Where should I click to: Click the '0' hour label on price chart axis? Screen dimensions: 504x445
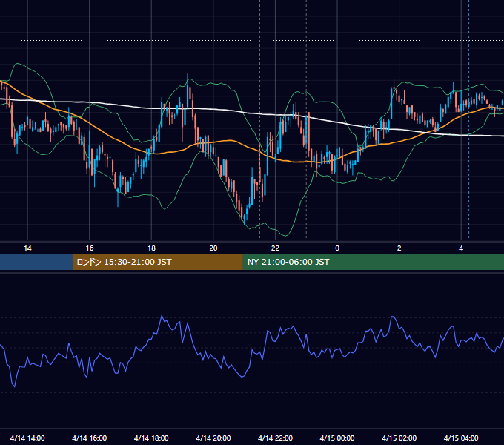337,248
